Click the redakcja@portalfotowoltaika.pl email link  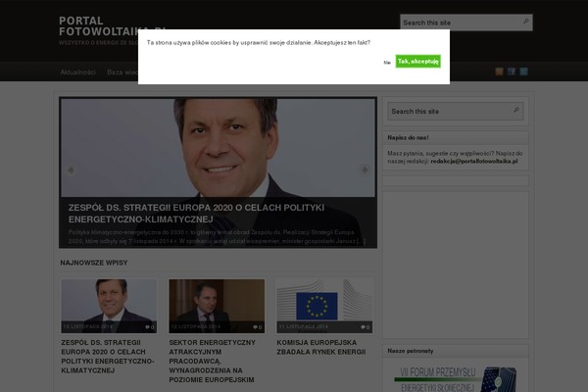(x=474, y=162)
